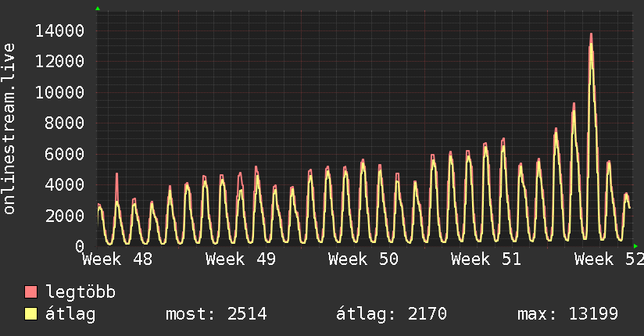This screenshot has width=644, height=336.
Task: Click the 'max: 13199' value
Action: (x=567, y=314)
